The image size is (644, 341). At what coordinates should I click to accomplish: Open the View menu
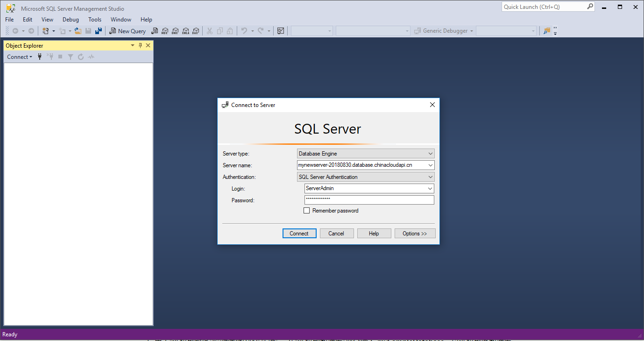(47, 20)
